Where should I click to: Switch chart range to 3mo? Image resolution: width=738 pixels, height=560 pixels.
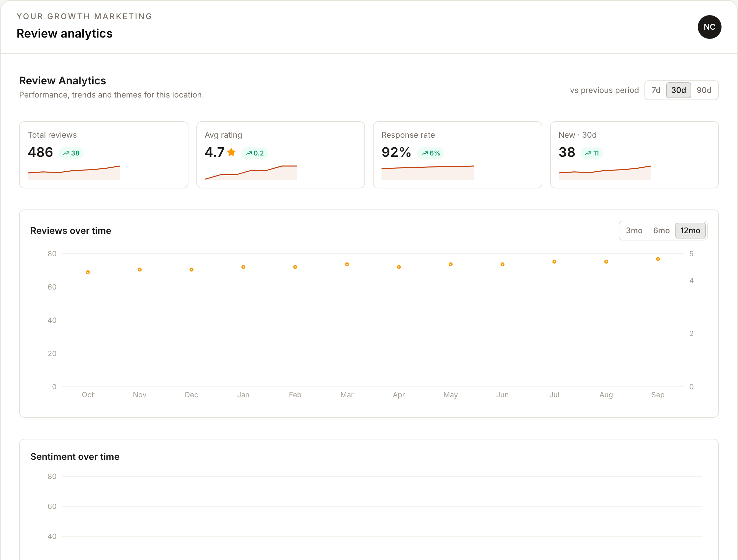click(x=634, y=231)
